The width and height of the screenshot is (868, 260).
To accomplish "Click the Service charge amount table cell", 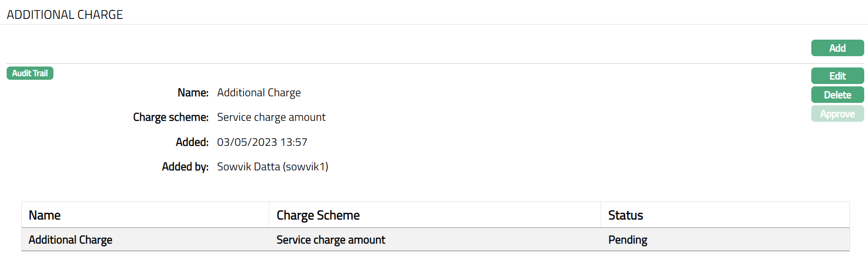I will 331,240.
